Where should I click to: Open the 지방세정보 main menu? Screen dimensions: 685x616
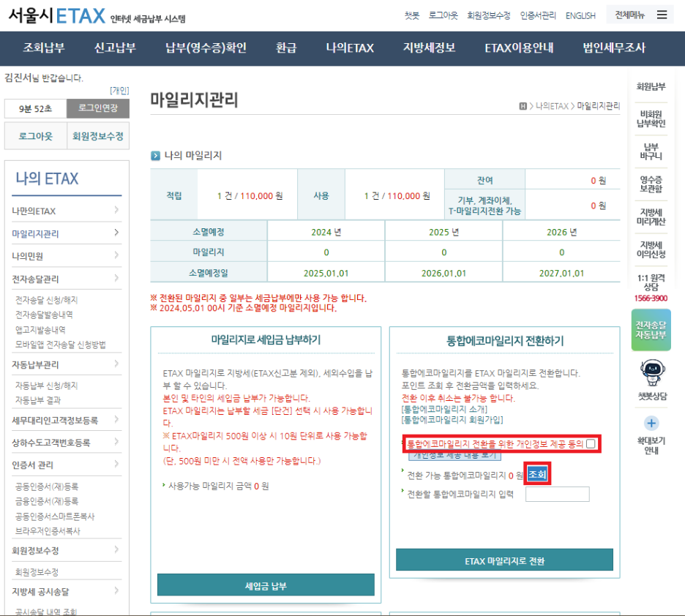(x=429, y=48)
